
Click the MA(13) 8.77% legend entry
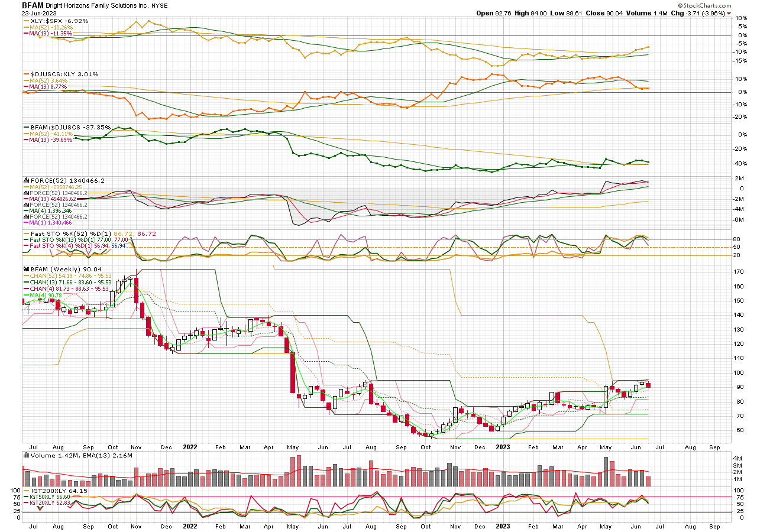pyautogui.click(x=44, y=87)
